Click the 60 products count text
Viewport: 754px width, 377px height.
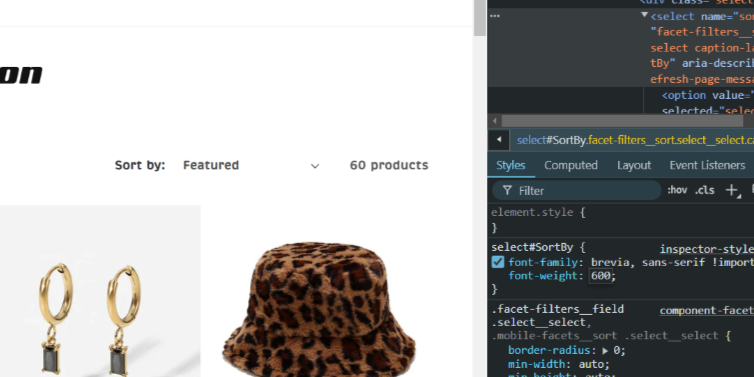389,165
